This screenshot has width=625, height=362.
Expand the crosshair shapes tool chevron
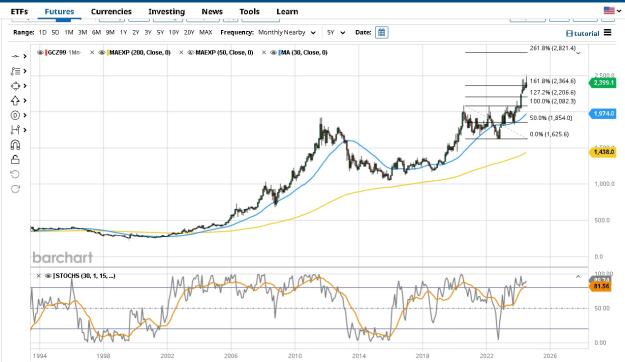point(25,86)
